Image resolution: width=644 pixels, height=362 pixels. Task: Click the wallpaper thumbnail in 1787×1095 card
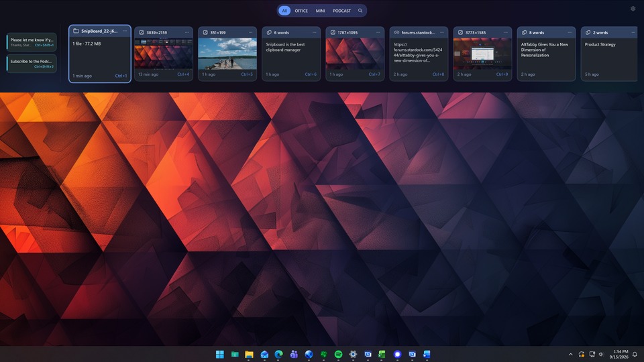[355, 54]
